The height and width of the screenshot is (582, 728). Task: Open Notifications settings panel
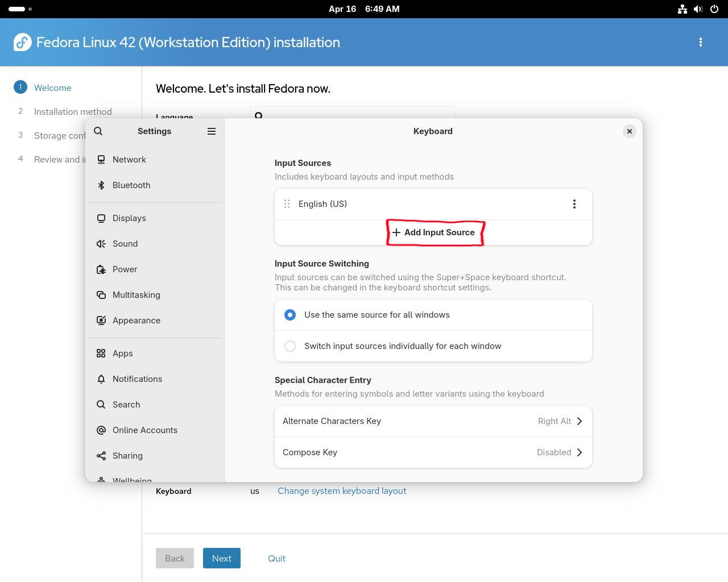[x=155, y=379]
